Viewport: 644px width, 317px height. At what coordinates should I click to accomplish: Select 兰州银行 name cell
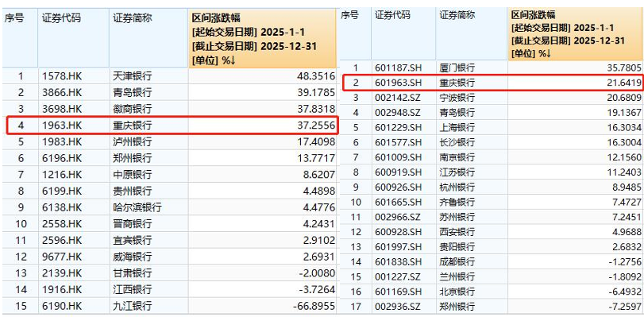pos(457,276)
